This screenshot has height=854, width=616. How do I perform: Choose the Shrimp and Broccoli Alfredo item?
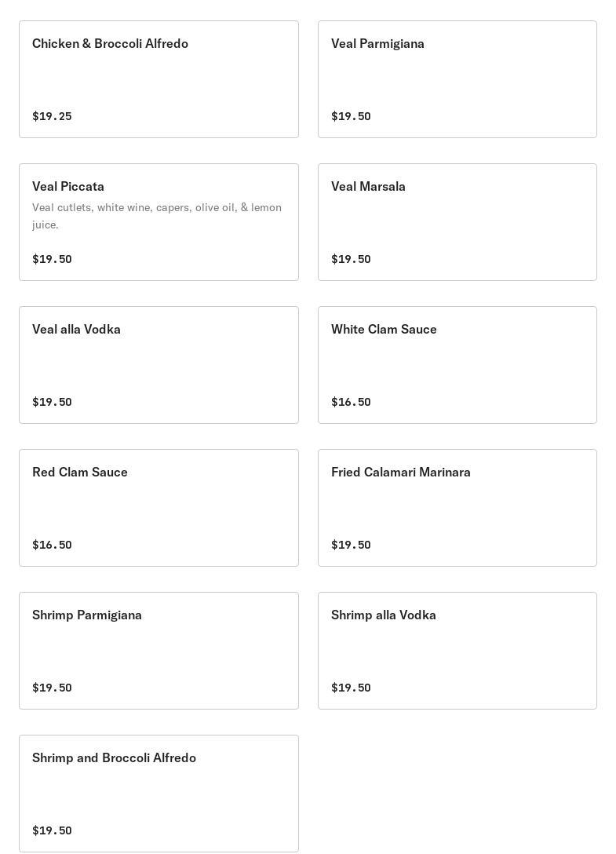[x=159, y=794]
